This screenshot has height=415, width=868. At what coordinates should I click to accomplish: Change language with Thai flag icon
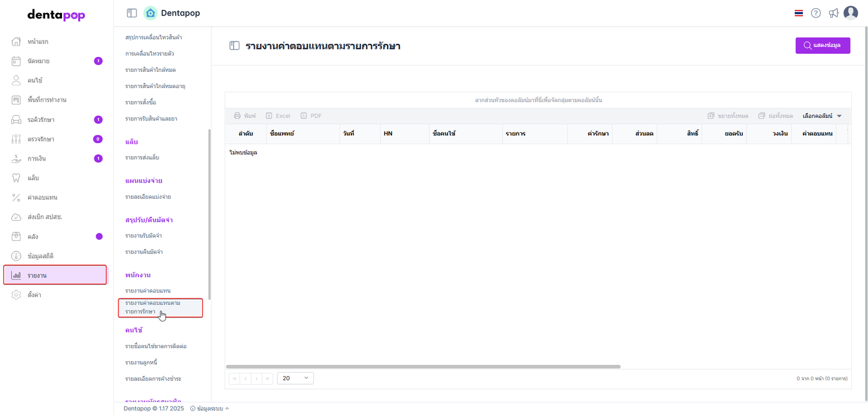(x=799, y=13)
